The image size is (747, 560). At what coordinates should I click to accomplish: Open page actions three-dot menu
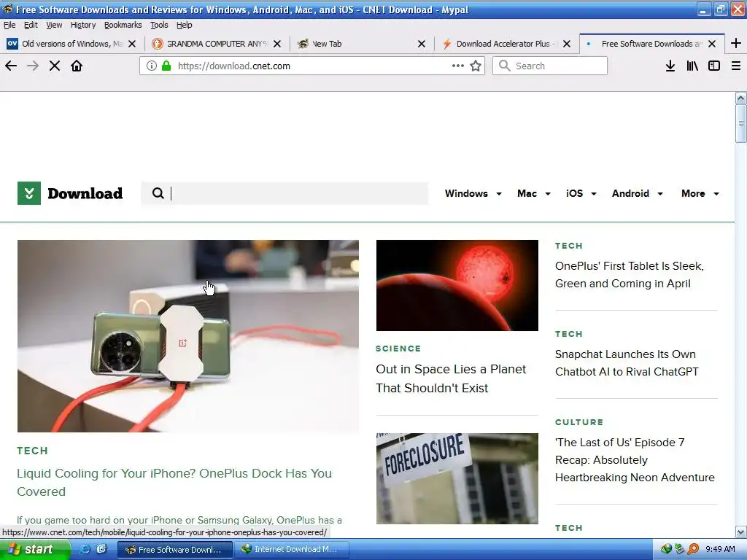458,66
